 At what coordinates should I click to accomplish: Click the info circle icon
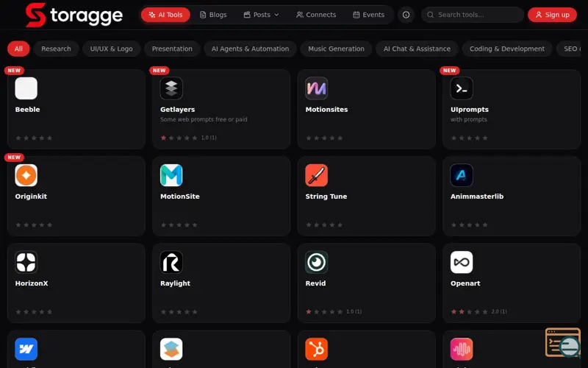(x=406, y=15)
